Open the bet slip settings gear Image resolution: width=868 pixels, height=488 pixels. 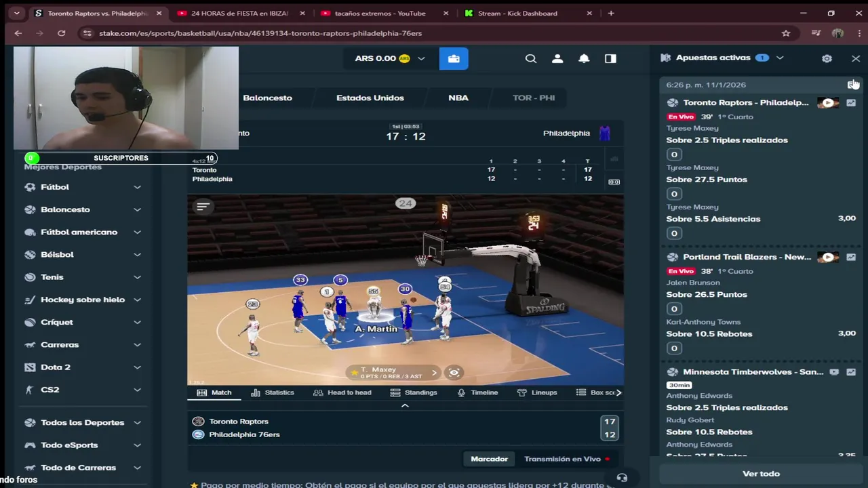(x=827, y=58)
